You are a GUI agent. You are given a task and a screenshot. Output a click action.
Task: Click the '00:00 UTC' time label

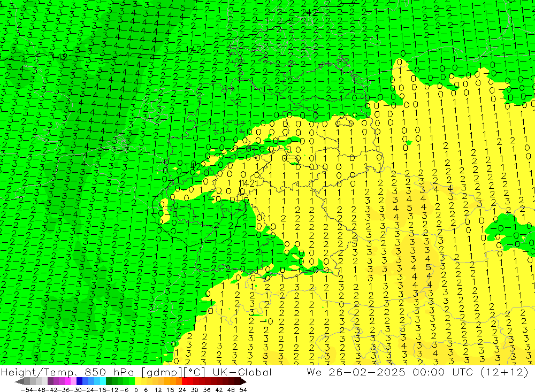444,372
